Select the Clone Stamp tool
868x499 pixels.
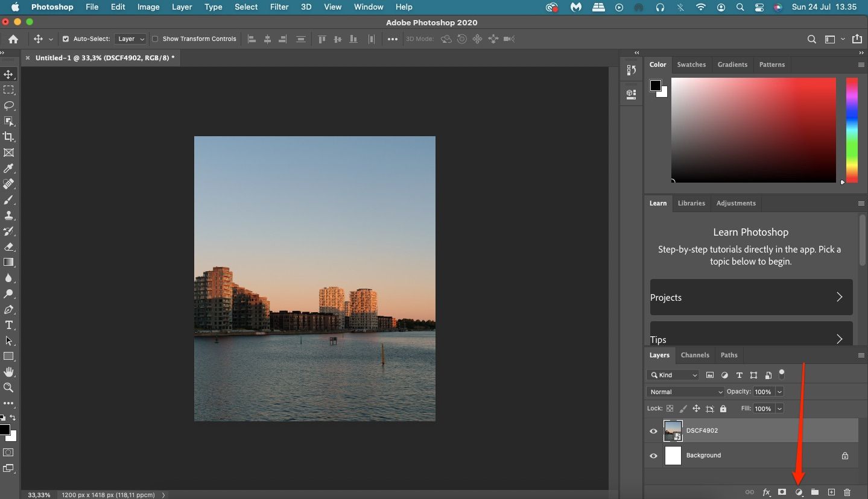[x=9, y=216]
